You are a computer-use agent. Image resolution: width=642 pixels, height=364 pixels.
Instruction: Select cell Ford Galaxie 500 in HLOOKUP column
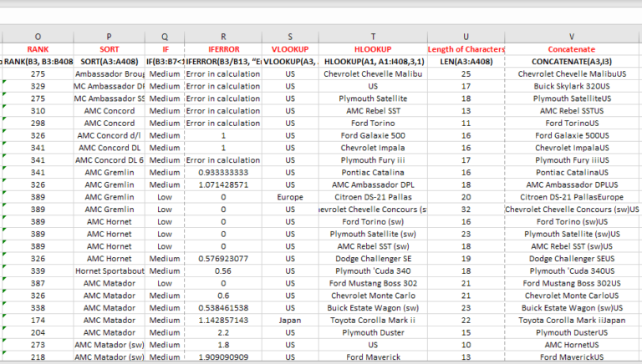(x=373, y=135)
